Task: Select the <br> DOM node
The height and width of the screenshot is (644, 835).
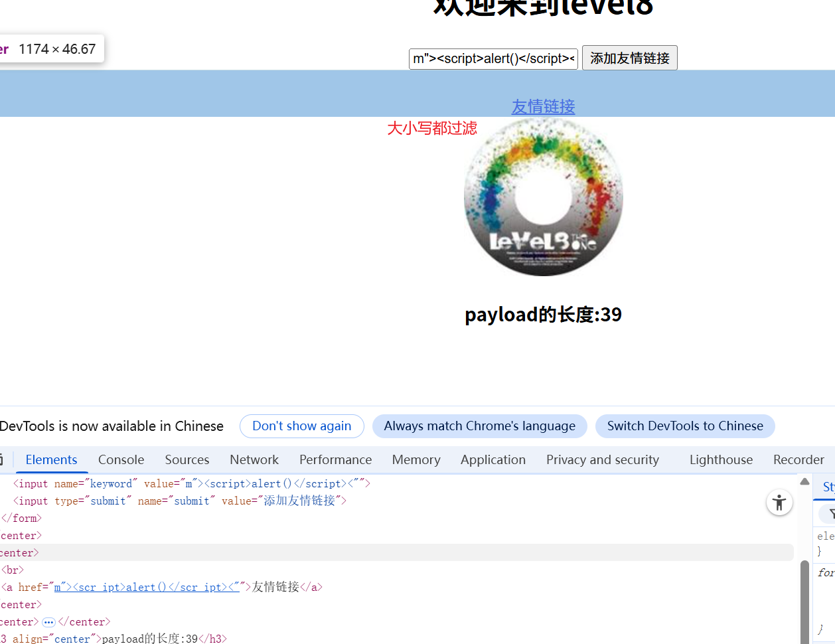Action: (13, 570)
